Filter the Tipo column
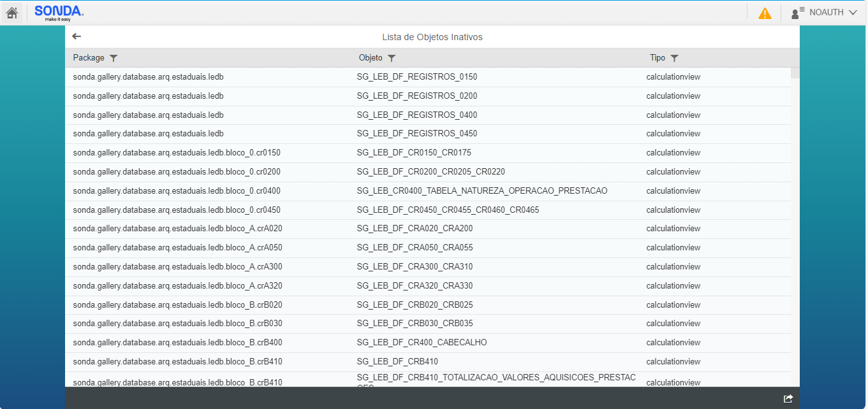The image size is (868, 409). coord(675,58)
